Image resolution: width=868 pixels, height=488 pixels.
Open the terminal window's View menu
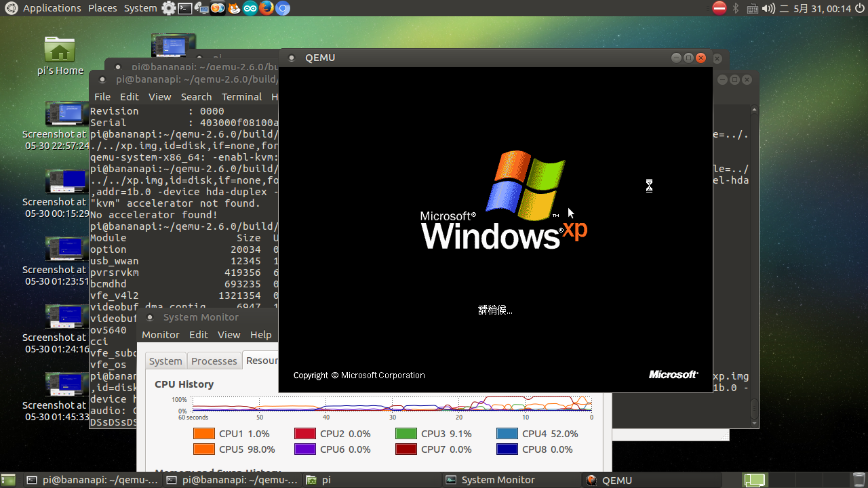pyautogui.click(x=160, y=97)
